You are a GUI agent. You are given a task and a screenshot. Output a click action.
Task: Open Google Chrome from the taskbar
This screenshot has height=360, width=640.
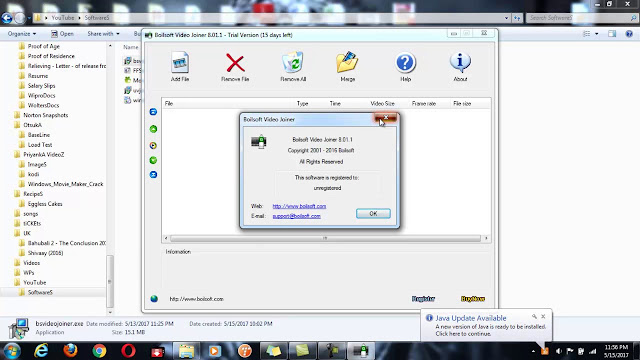point(99,351)
